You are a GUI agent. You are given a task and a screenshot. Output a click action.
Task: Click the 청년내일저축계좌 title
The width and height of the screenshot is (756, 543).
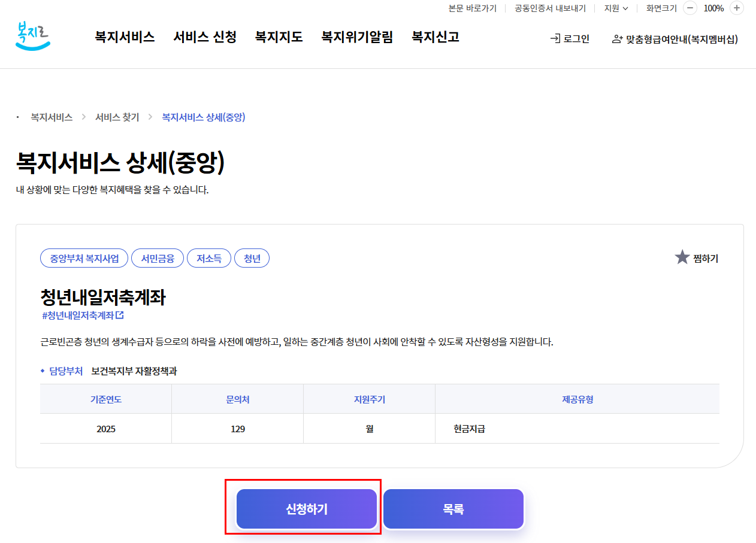click(103, 297)
